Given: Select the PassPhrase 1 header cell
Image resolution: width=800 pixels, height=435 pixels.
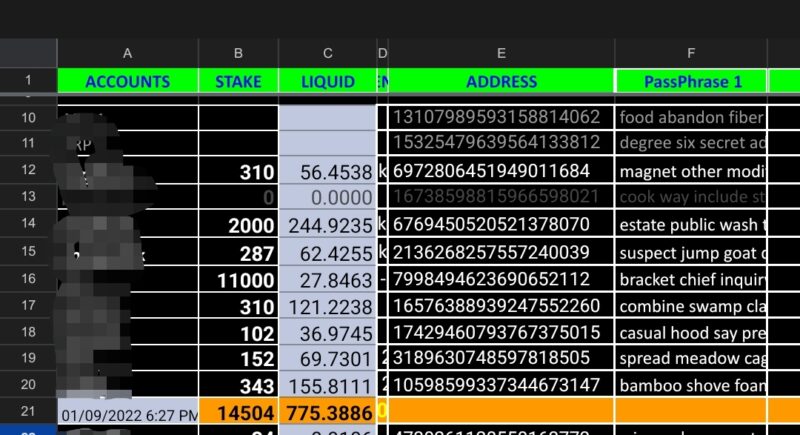Looking at the screenshot, I should point(691,81).
